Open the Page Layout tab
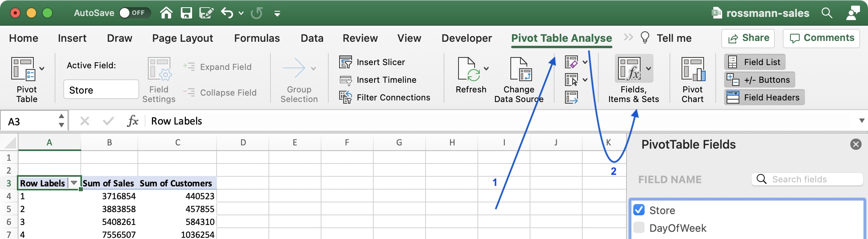The width and height of the screenshot is (868, 239). [x=182, y=38]
